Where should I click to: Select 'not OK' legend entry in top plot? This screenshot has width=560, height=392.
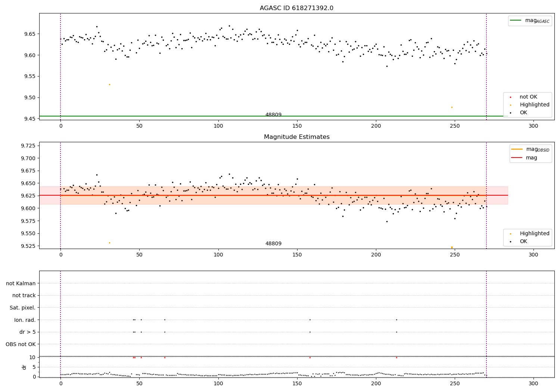pyautogui.click(x=528, y=97)
